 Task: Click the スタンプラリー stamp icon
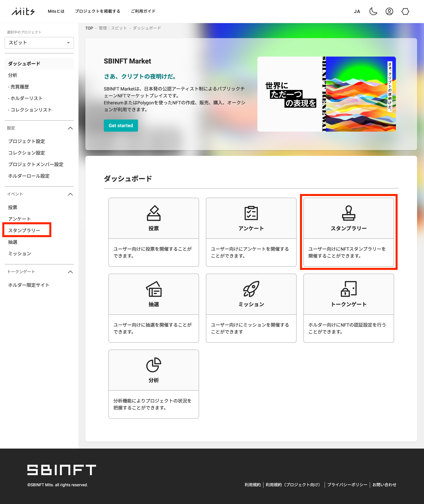[349, 213]
